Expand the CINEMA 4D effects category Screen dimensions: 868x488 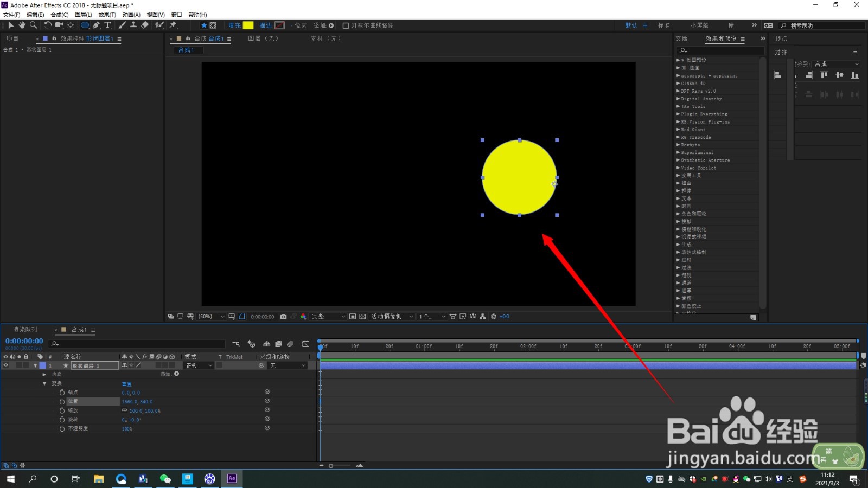pos(678,84)
